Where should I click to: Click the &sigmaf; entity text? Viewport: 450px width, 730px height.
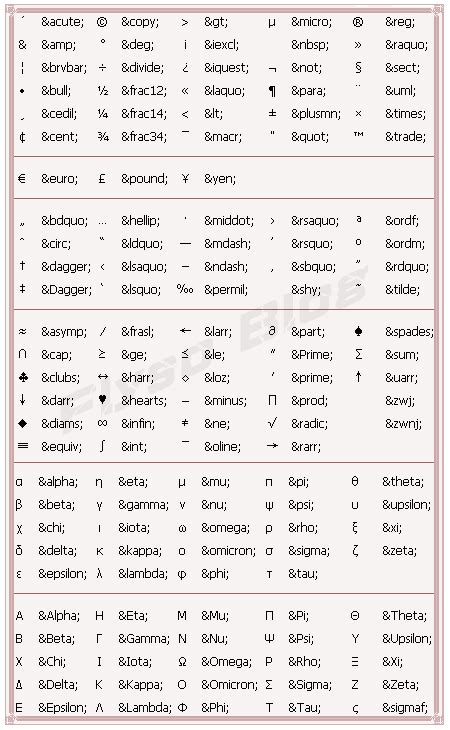405,708
